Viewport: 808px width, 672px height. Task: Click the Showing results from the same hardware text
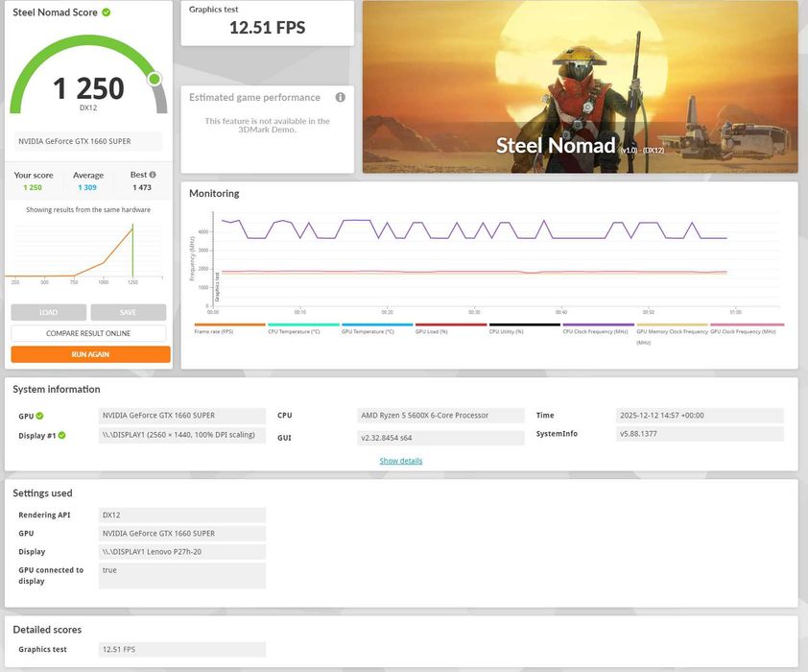tap(88, 209)
